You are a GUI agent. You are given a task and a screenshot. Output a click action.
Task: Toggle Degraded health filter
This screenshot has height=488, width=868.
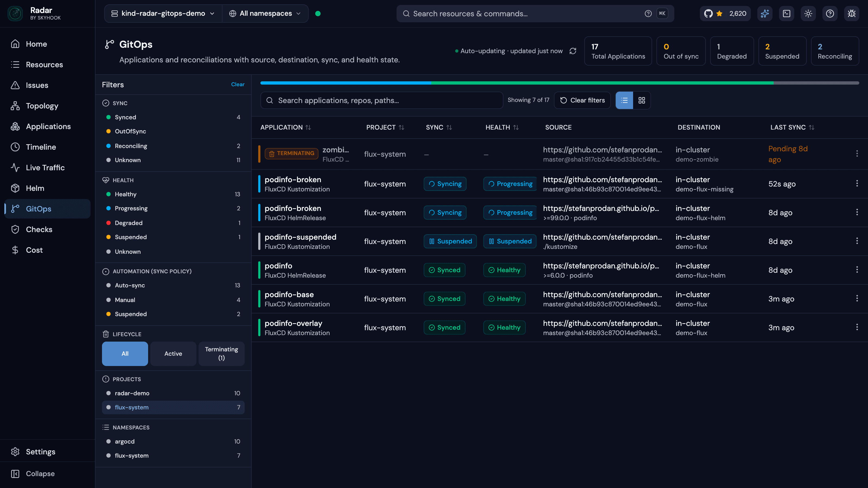pyautogui.click(x=173, y=223)
